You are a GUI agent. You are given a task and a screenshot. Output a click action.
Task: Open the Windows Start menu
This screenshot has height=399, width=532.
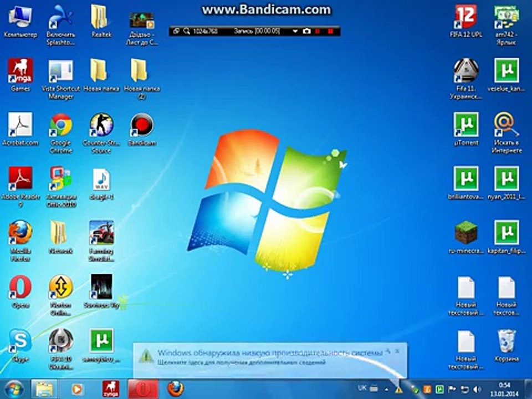pos(13,389)
